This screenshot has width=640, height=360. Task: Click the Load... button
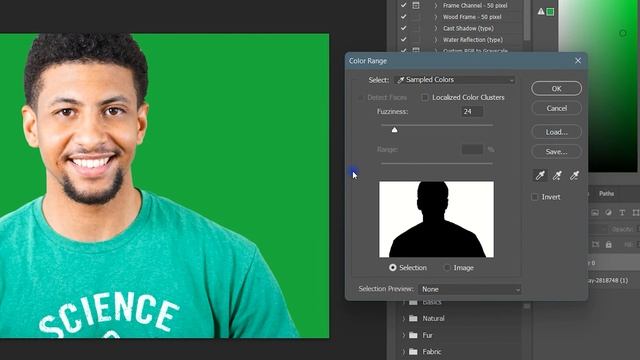click(556, 132)
